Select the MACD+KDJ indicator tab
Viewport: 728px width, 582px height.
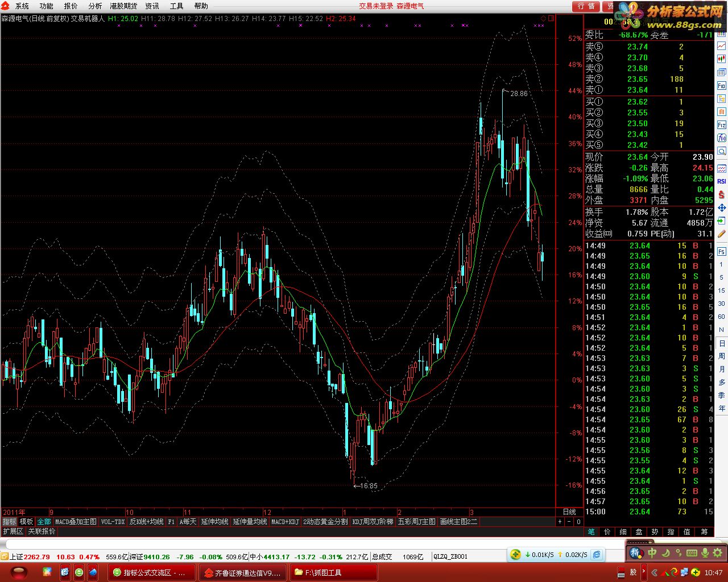pos(285,522)
